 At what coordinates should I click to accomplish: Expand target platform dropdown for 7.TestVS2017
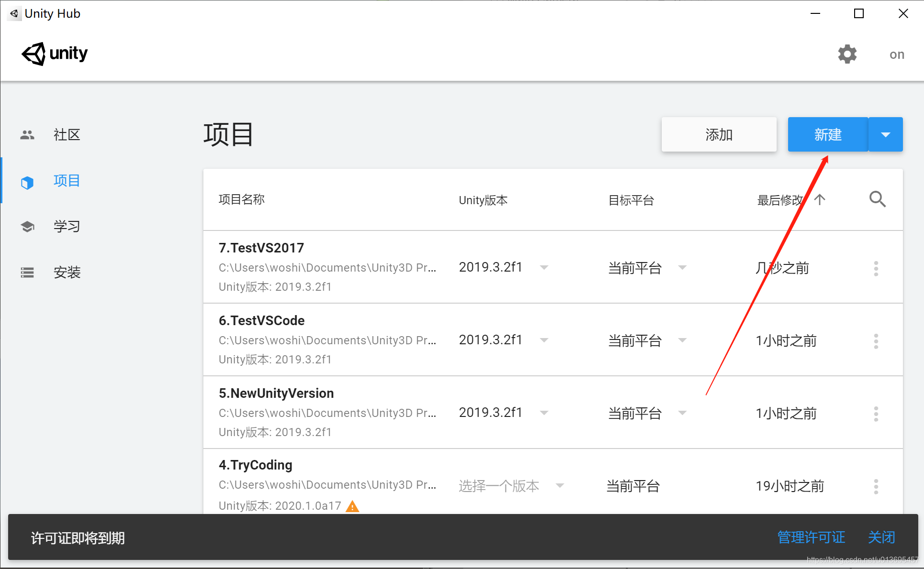point(682,267)
